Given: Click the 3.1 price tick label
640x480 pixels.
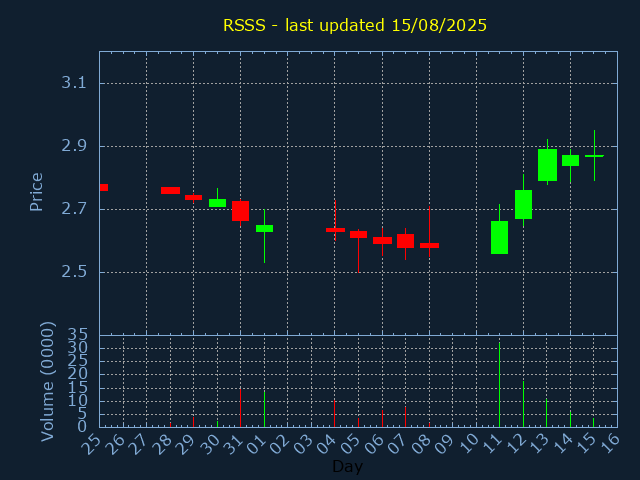Looking at the screenshot, I should point(74,83).
